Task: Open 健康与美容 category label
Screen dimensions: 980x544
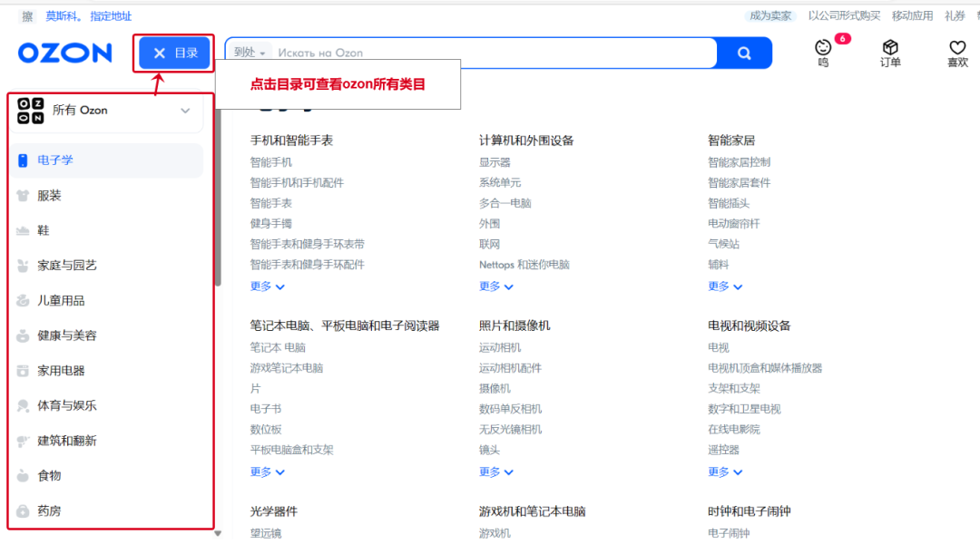Action: pyautogui.click(x=67, y=335)
